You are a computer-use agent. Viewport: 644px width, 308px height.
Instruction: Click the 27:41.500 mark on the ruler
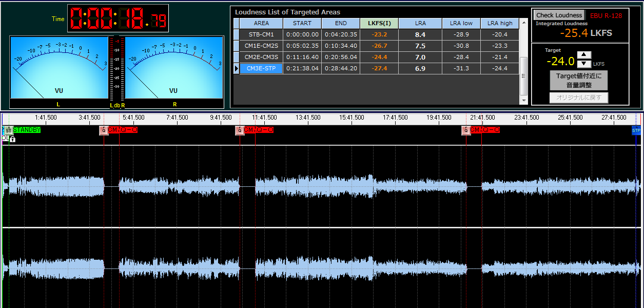(614, 118)
